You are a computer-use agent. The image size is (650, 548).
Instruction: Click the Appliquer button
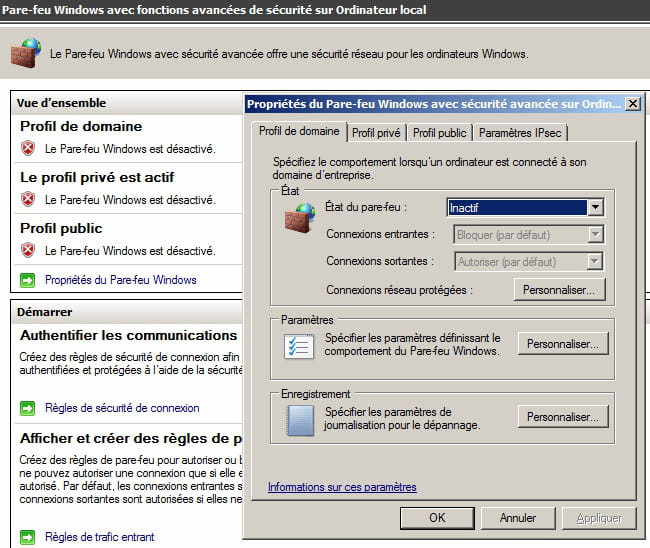(599, 518)
